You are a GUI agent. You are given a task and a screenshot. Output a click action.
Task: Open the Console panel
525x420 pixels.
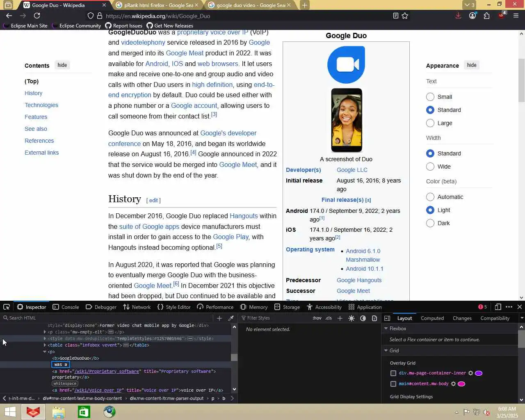[x=66, y=307]
